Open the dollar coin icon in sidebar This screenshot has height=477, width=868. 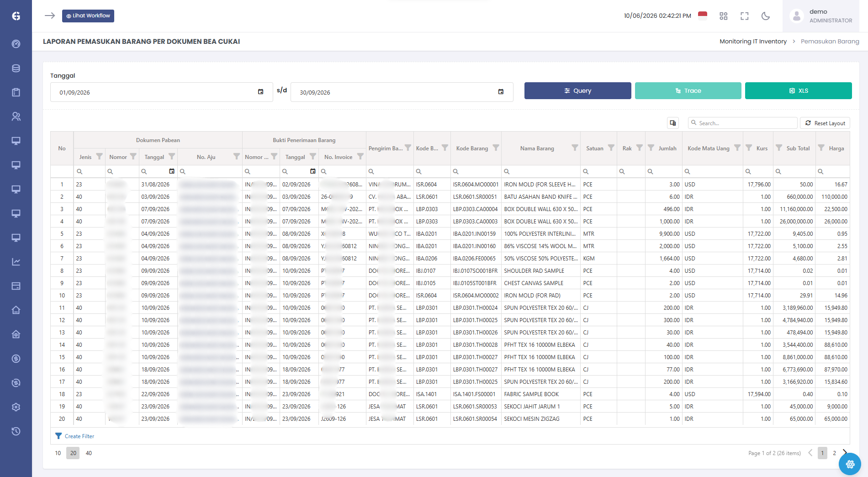[16, 359]
